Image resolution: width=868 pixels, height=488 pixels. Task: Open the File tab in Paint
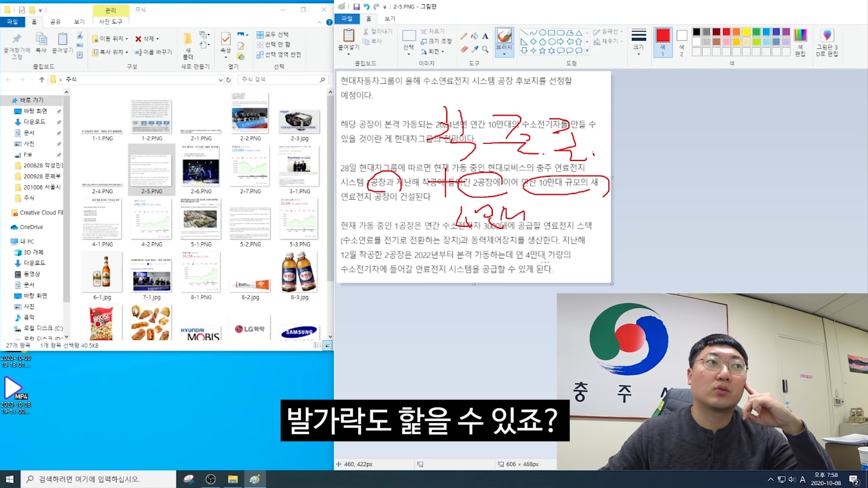coord(347,19)
